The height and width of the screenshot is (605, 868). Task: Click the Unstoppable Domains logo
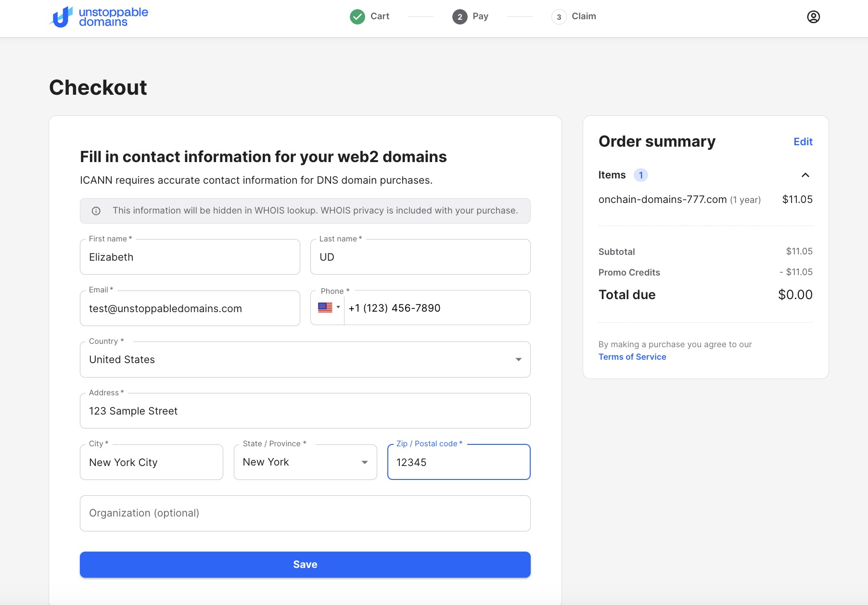coord(99,17)
